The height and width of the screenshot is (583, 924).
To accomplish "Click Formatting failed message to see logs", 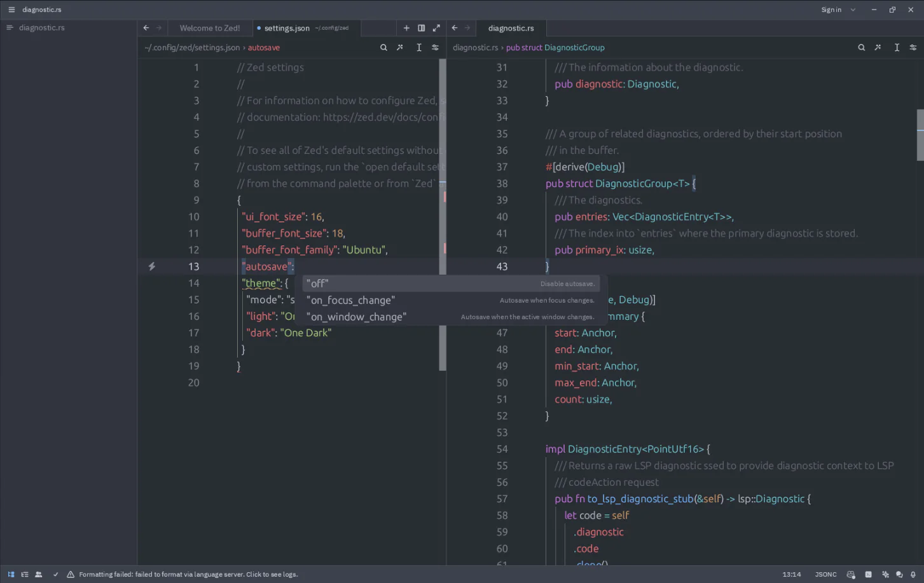I will pos(188,574).
